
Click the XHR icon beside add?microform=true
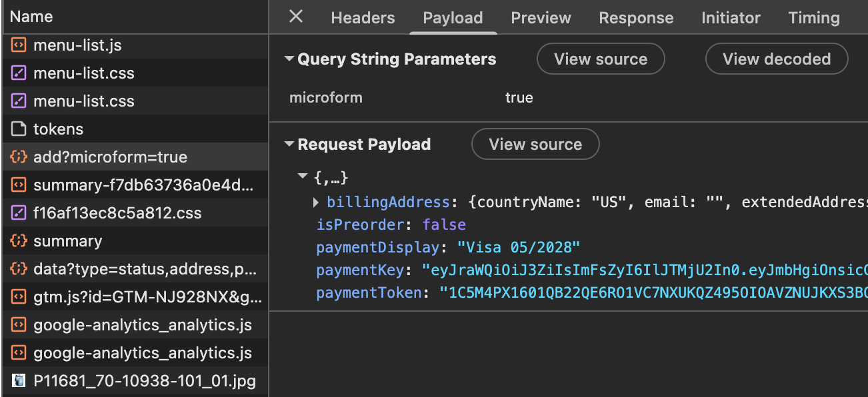point(19,157)
